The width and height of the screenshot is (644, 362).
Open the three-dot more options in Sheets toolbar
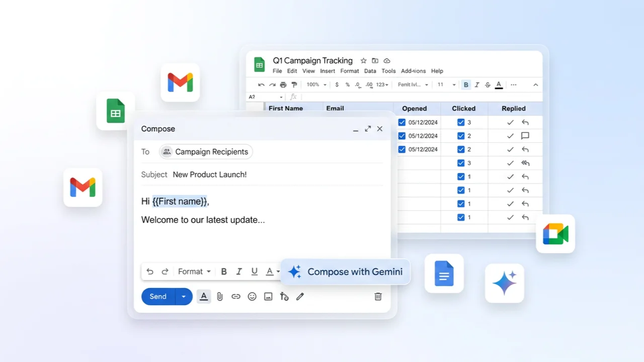[513, 85]
